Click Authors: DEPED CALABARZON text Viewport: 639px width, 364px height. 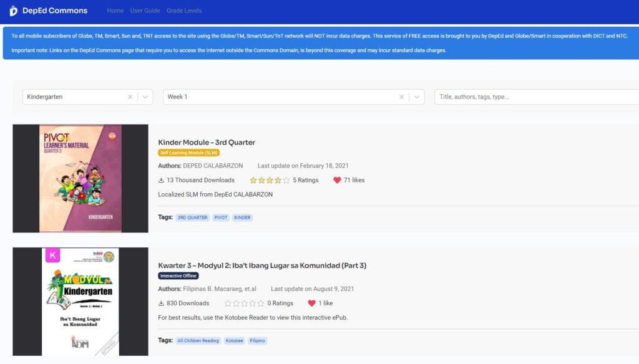200,166
